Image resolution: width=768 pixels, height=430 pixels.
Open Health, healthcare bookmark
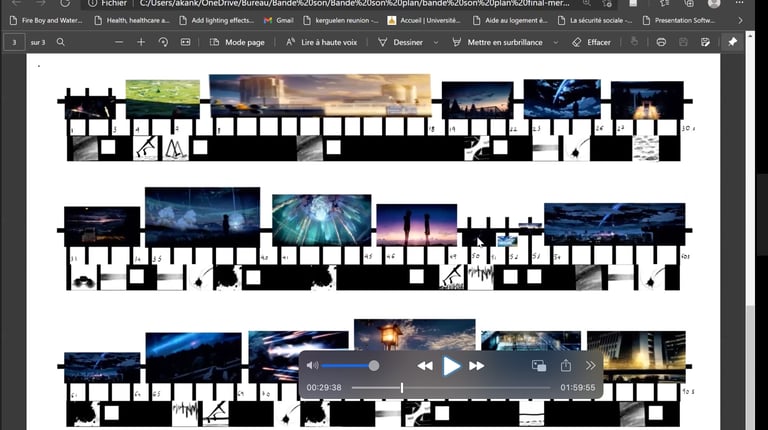point(132,21)
